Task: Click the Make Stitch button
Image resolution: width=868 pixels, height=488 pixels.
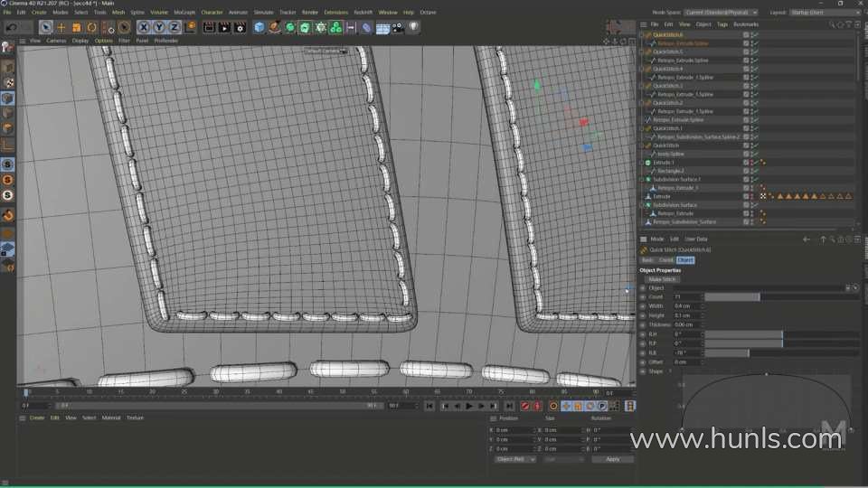Action: click(x=663, y=279)
